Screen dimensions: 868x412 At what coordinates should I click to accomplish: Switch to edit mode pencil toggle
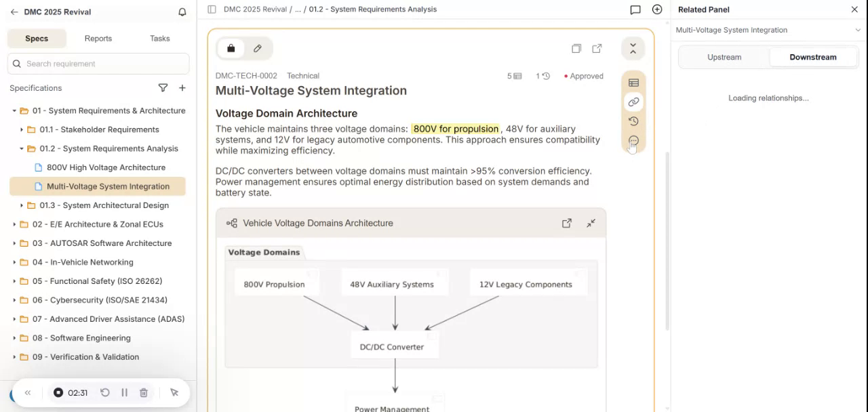coord(258,48)
